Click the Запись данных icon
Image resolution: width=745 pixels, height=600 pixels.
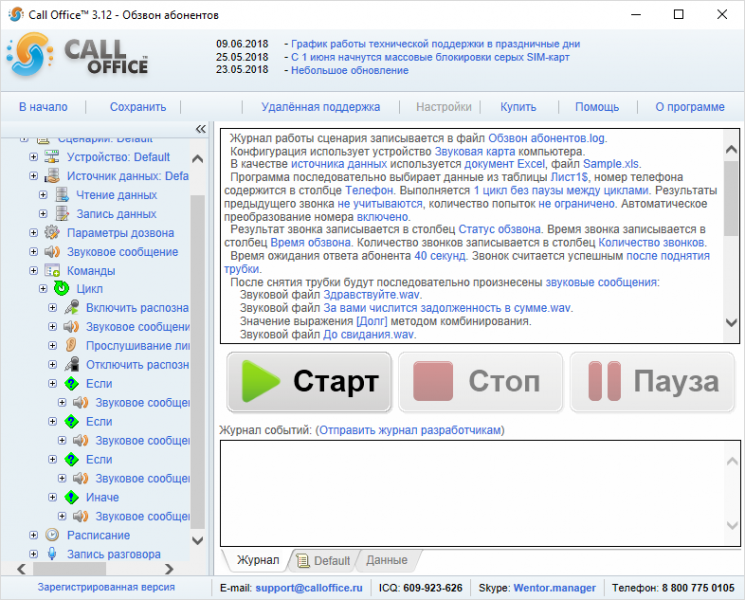(62, 214)
